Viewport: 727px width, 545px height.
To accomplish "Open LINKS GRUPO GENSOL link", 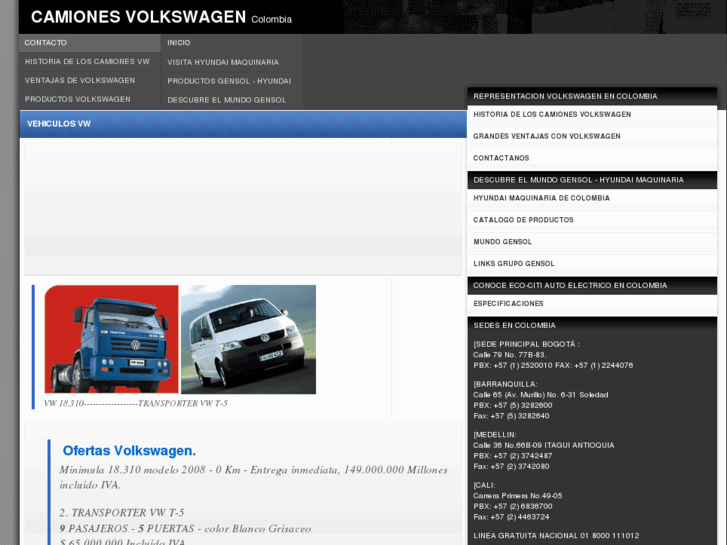I will (592, 263).
